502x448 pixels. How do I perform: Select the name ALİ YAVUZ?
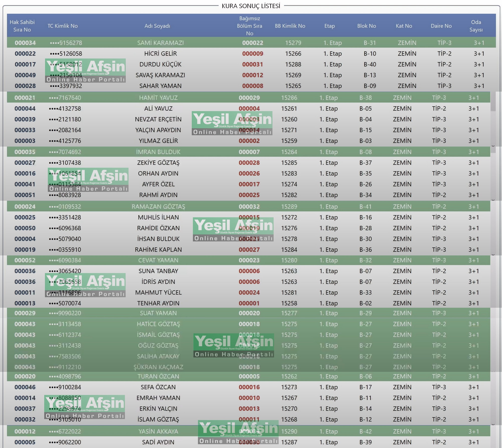158,108
